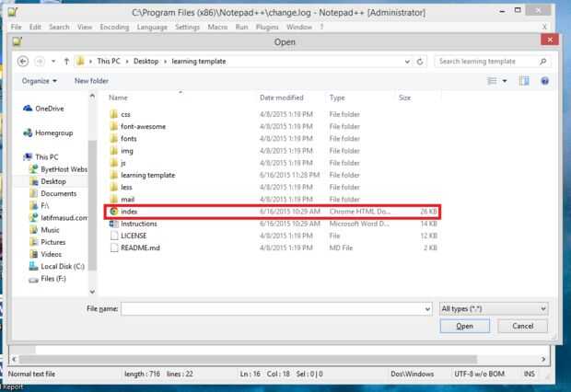Image resolution: width=571 pixels, height=392 pixels.
Task: Select Desktop in the navigation pane
Action: (x=48, y=181)
